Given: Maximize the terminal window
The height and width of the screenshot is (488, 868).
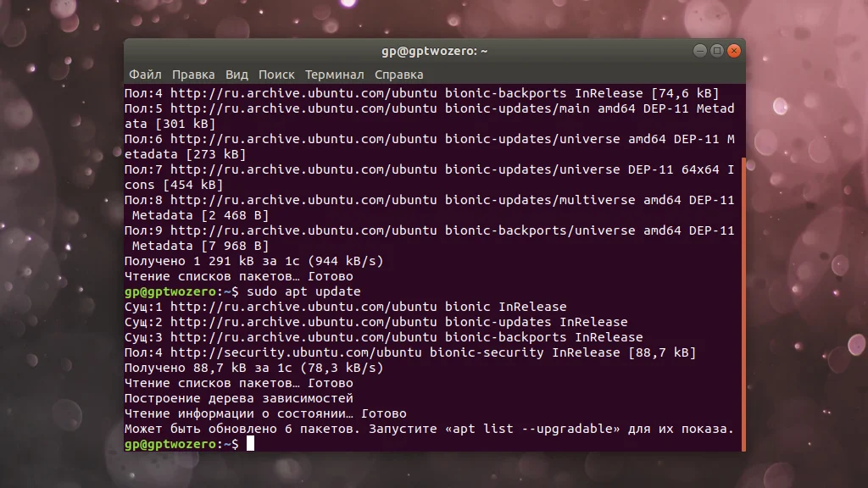Looking at the screenshot, I should [x=717, y=51].
